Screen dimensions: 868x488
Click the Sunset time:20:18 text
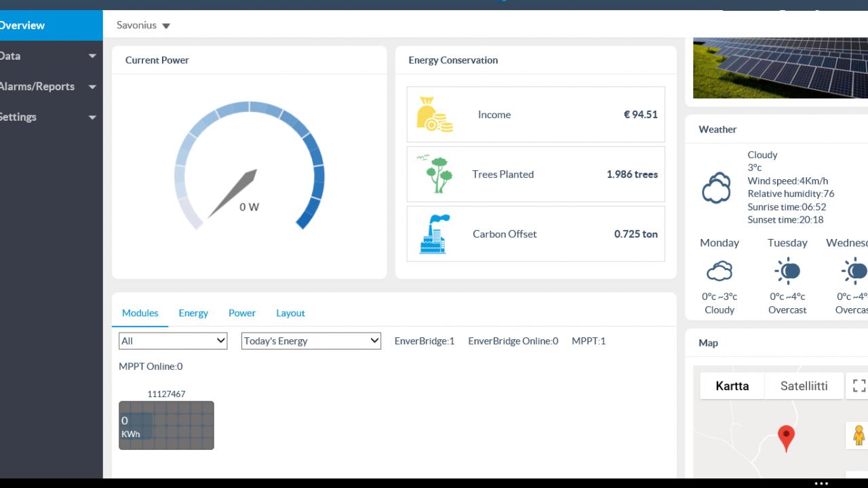pyautogui.click(x=786, y=220)
